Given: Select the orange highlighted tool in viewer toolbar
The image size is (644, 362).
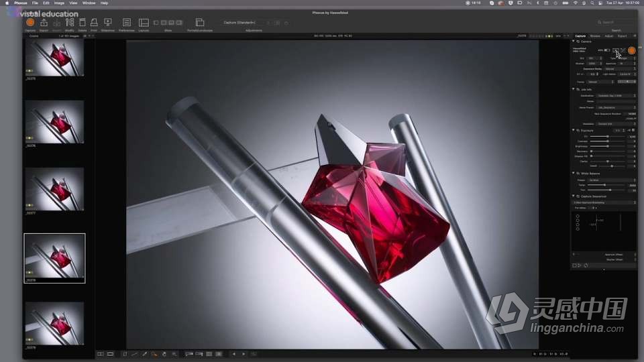Looking at the screenshot, I should 154,354.
